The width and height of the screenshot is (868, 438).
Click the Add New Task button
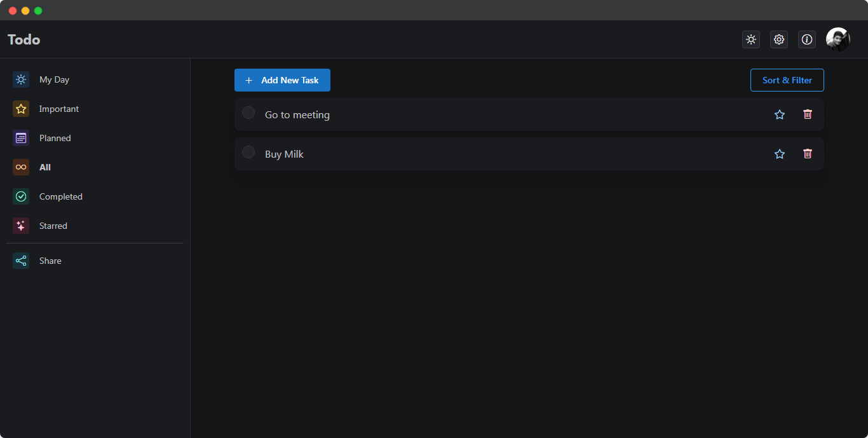point(282,80)
